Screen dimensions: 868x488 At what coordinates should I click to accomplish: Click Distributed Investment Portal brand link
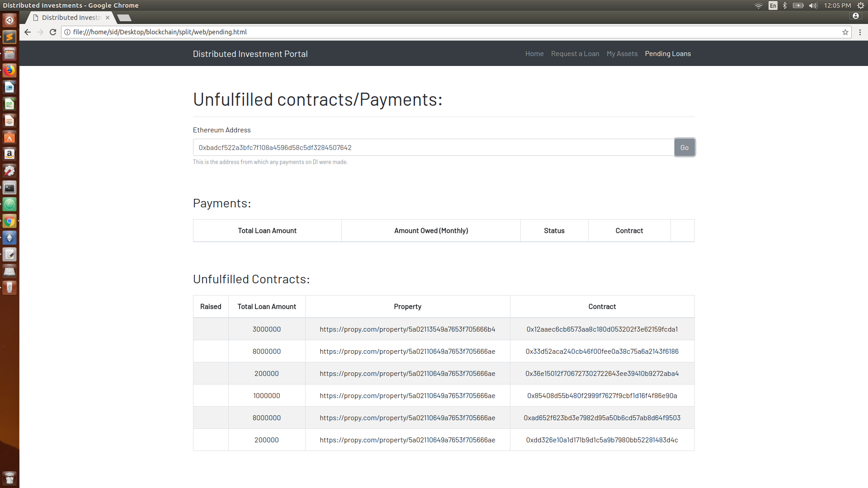(x=250, y=54)
